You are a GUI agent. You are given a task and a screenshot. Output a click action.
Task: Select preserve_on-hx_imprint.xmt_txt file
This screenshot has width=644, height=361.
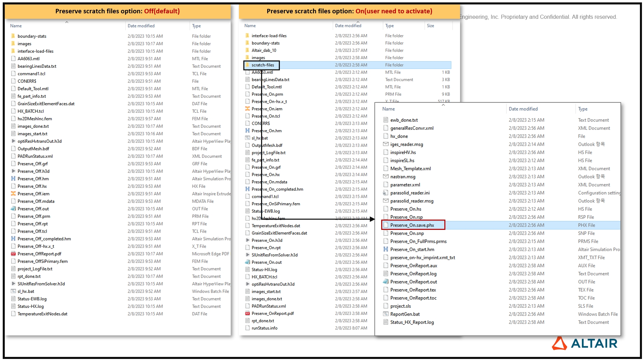click(423, 258)
